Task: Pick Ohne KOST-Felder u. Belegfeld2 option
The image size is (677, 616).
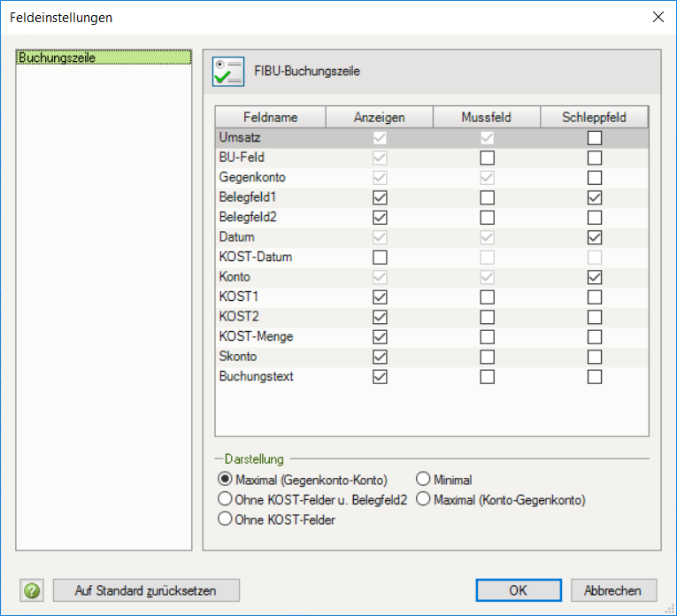Action: (225, 499)
